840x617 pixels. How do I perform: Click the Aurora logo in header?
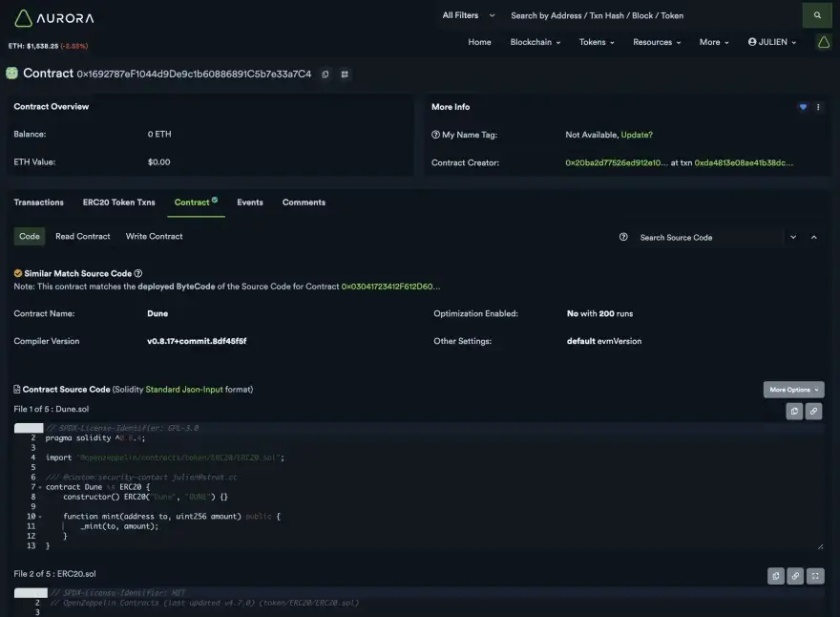coord(53,17)
